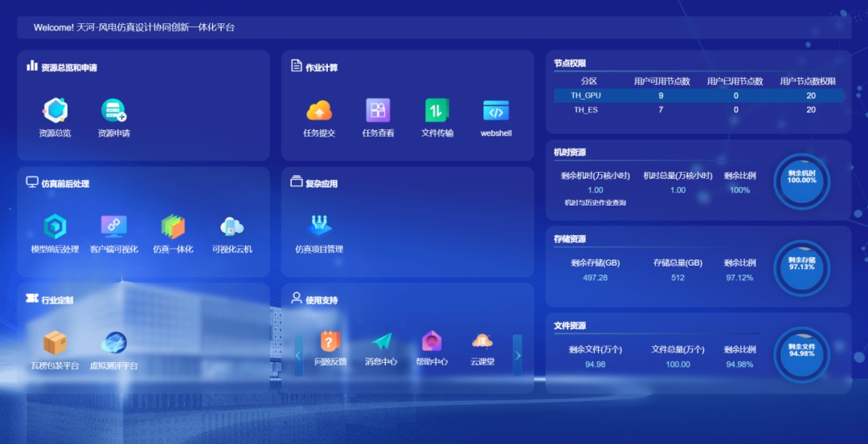
Task: Select the TH_GPU partition row
Action: click(x=698, y=96)
